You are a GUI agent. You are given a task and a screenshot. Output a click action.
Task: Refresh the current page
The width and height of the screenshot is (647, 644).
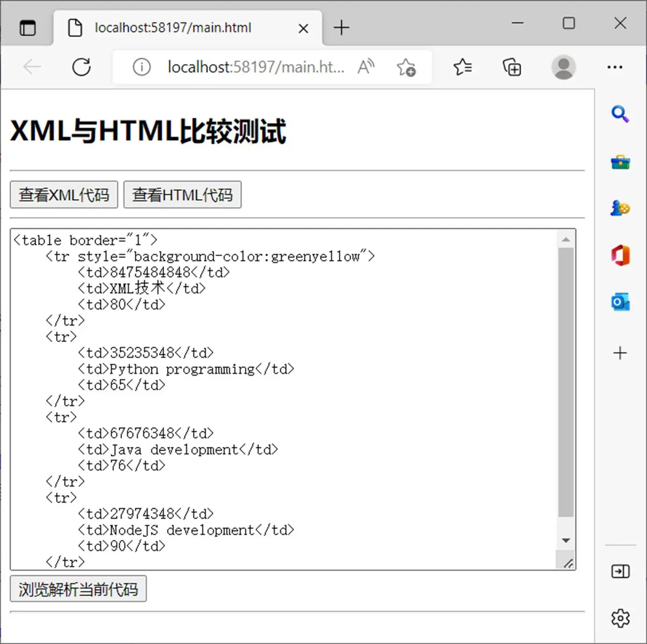coord(81,67)
